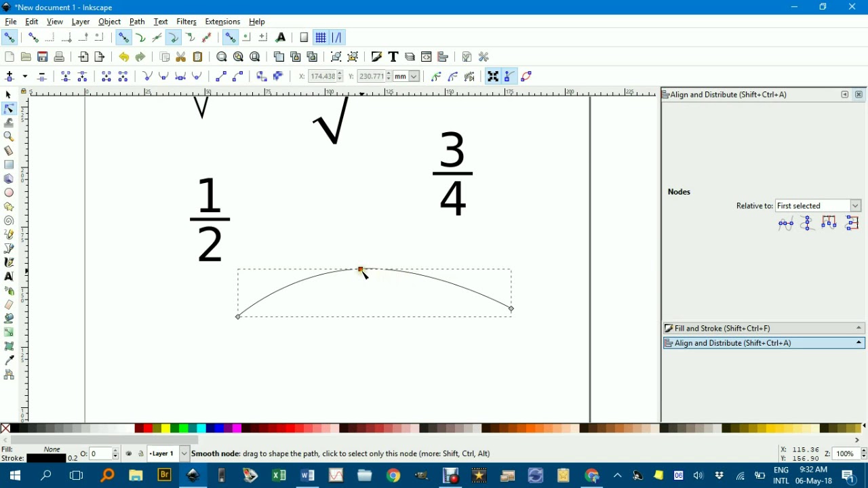868x488 pixels.
Task: Open the Object menu
Action: (109, 22)
